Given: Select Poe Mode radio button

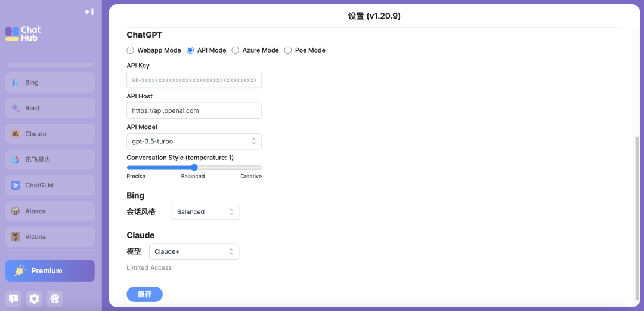Looking at the screenshot, I should point(288,50).
